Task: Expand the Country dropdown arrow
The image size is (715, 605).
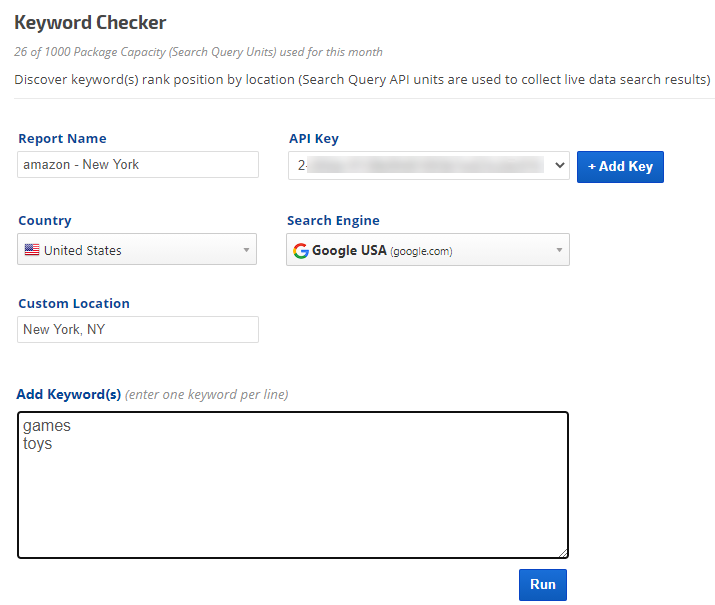Action: (x=246, y=250)
